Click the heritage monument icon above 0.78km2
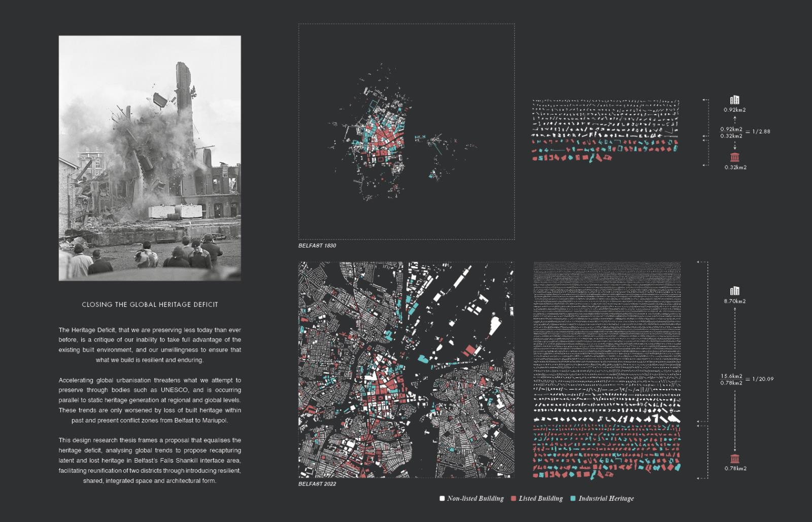Image resolution: width=812 pixels, height=522 pixels. [734, 458]
